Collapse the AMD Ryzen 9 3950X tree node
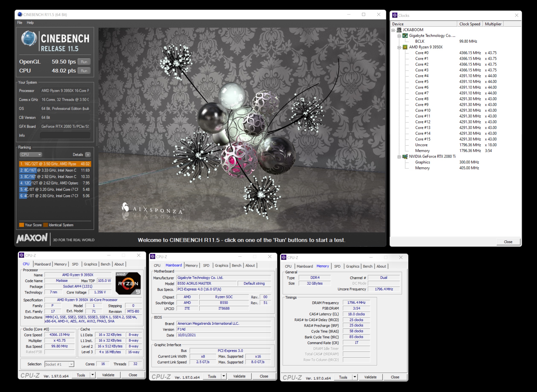This screenshot has height=392, width=537. 399,47
